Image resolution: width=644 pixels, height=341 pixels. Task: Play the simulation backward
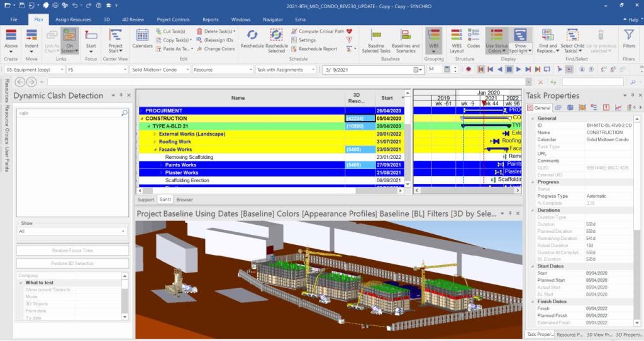499,69
